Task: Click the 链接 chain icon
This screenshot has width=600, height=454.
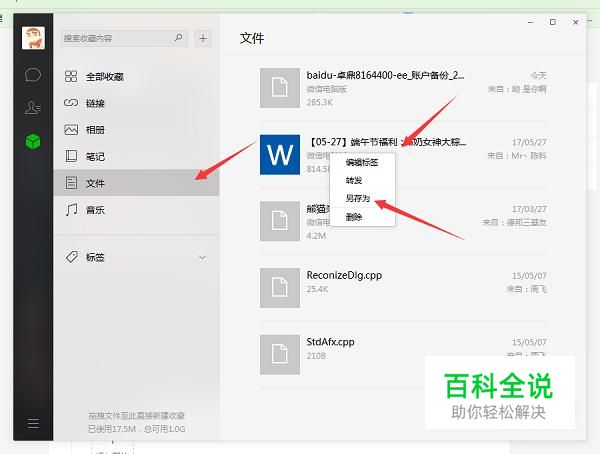Action: pyautogui.click(x=71, y=103)
